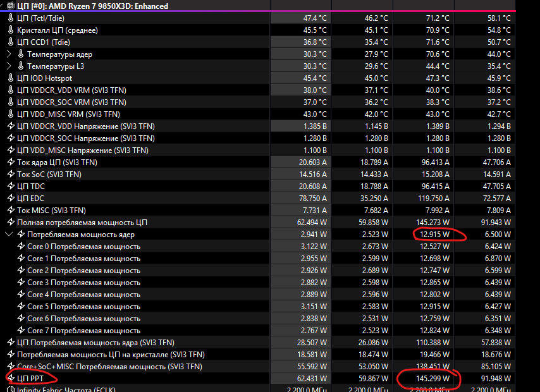Click current value 47.4 °C of Tctl/Tdie
The height and width of the screenshot is (392, 540).
pyautogui.click(x=315, y=18)
